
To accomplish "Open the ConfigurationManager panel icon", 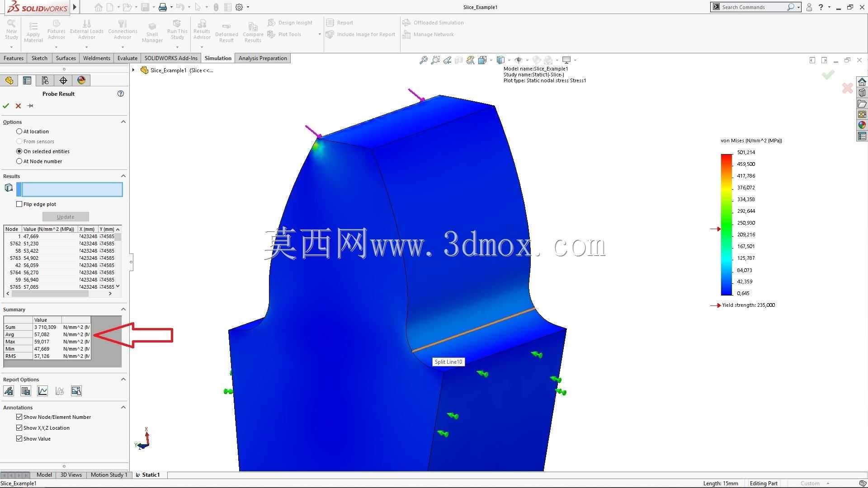I will [x=45, y=80].
